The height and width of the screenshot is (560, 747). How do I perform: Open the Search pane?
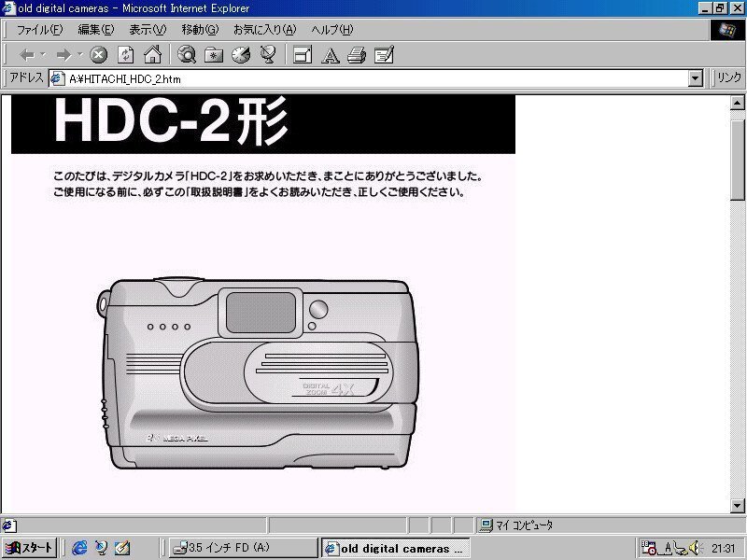pyautogui.click(x=186, y=54)
